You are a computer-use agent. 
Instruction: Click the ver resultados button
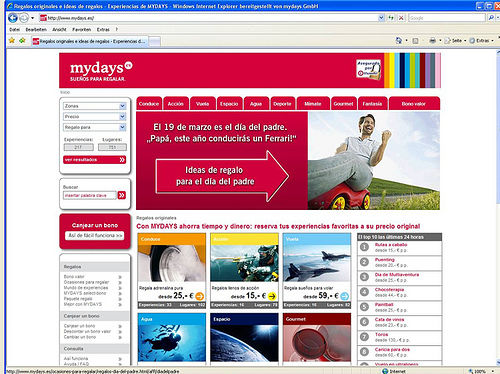click(95, 160)
